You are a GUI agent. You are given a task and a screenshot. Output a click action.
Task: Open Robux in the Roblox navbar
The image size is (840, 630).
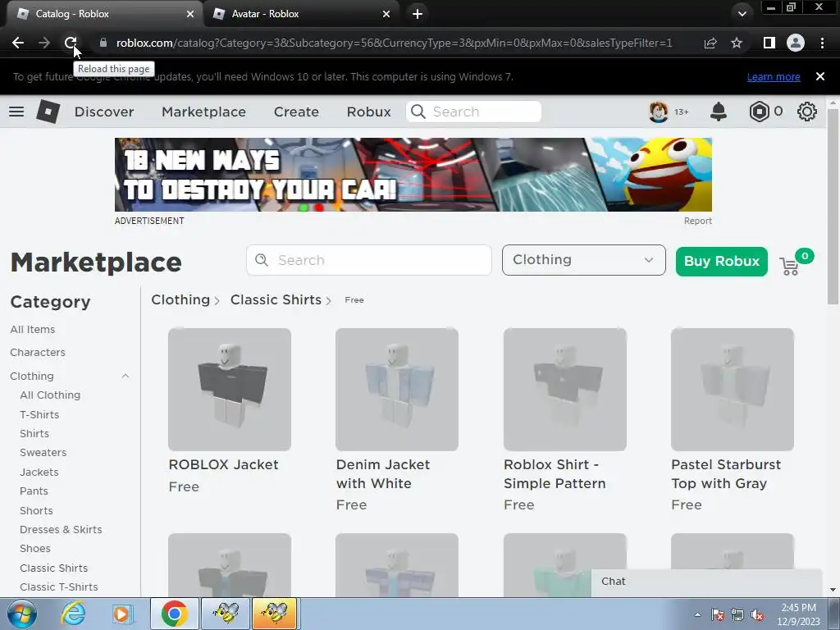[368, 112]
